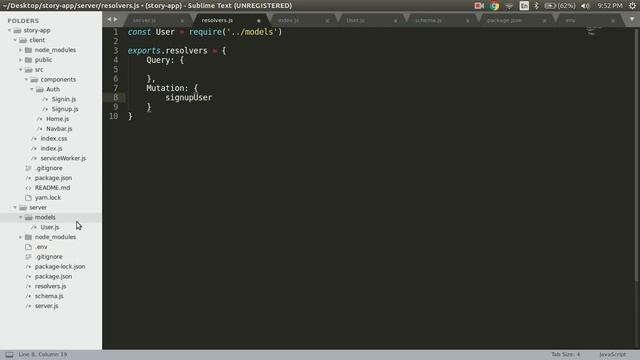Open client .gitignore file
This screenshot has width=640, height=360.
point(49,168)
